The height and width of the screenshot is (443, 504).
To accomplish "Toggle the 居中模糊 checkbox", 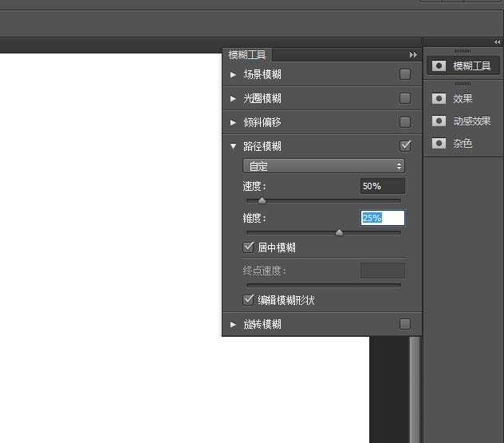I will coord(249,247).
